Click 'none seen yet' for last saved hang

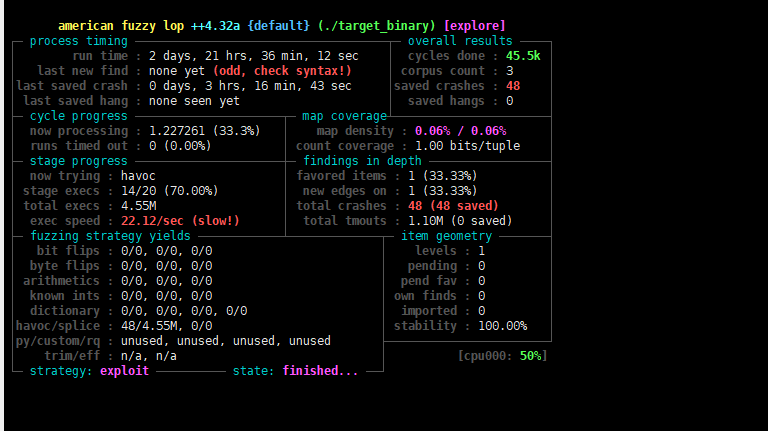click(x=194, y=101)
